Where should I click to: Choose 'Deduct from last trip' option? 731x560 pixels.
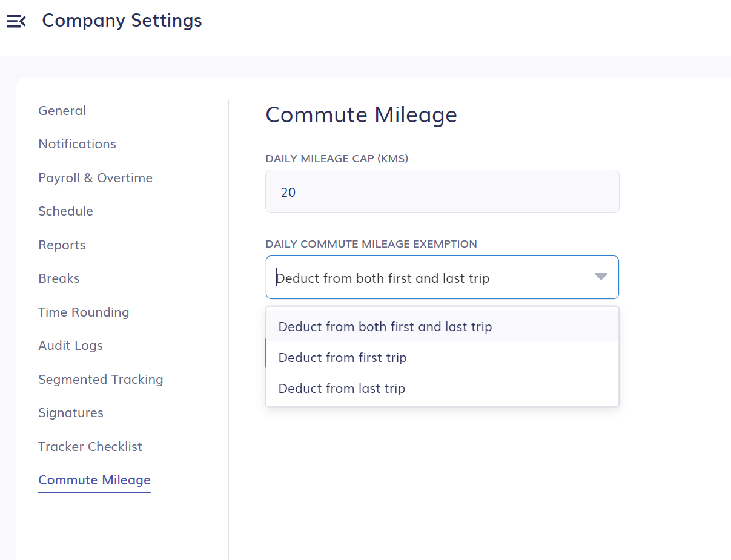(x=342, y=388)
